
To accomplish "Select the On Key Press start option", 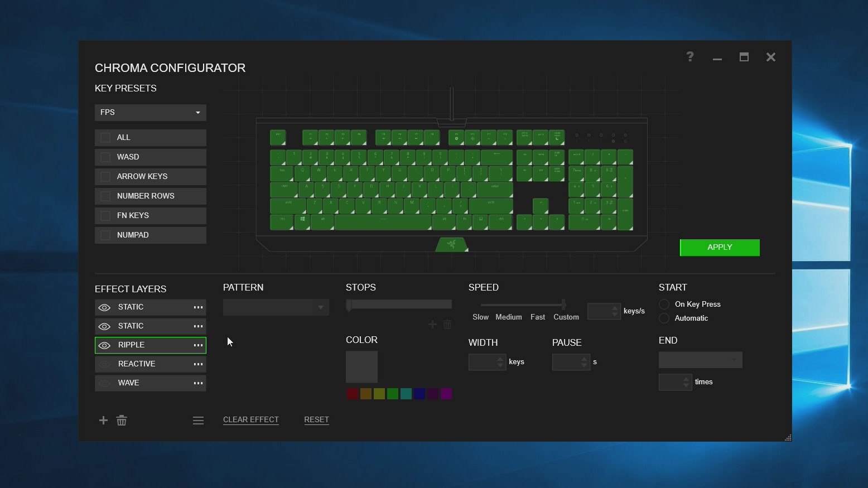I will click(x=664, y=305).
